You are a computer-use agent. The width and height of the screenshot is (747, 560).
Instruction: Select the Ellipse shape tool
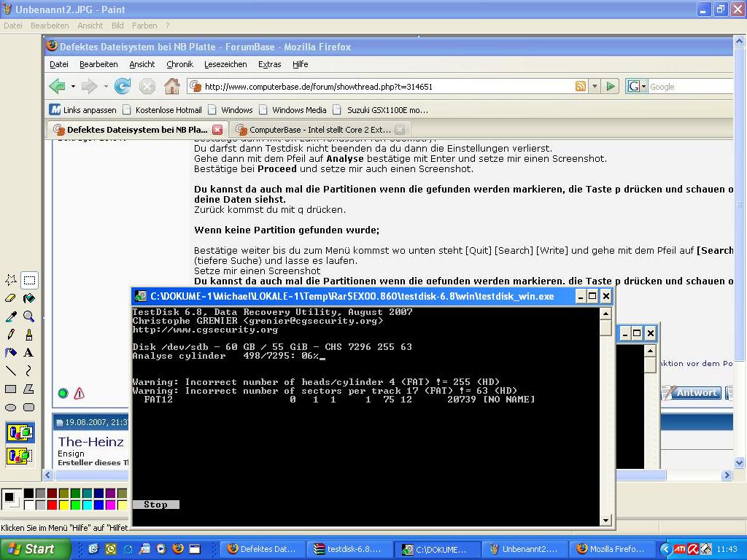tap(10, 407)
